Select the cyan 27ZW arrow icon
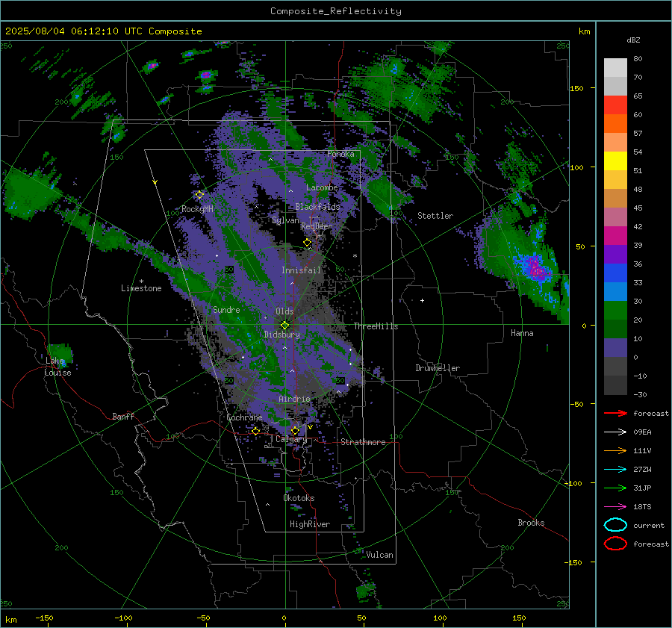 pos(615,470)
